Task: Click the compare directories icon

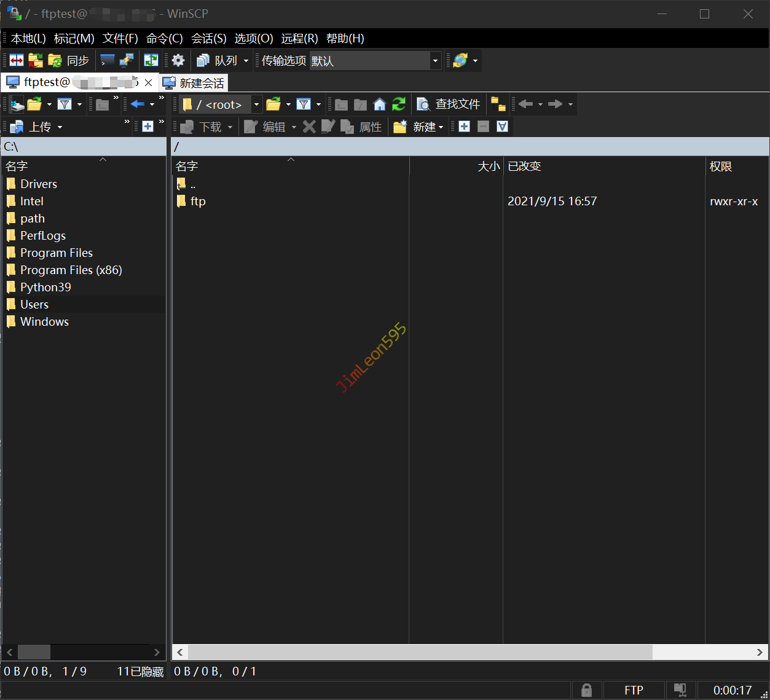Action: pos(17,60)
